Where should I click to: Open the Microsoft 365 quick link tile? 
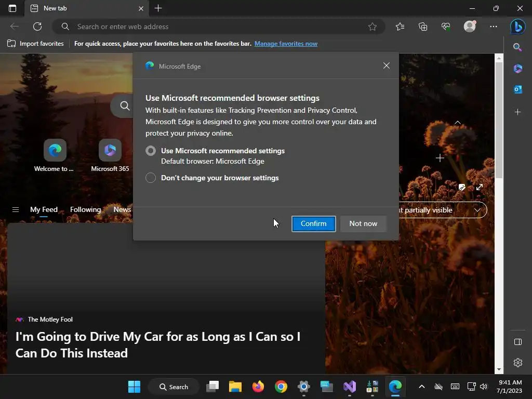(110, 155)
